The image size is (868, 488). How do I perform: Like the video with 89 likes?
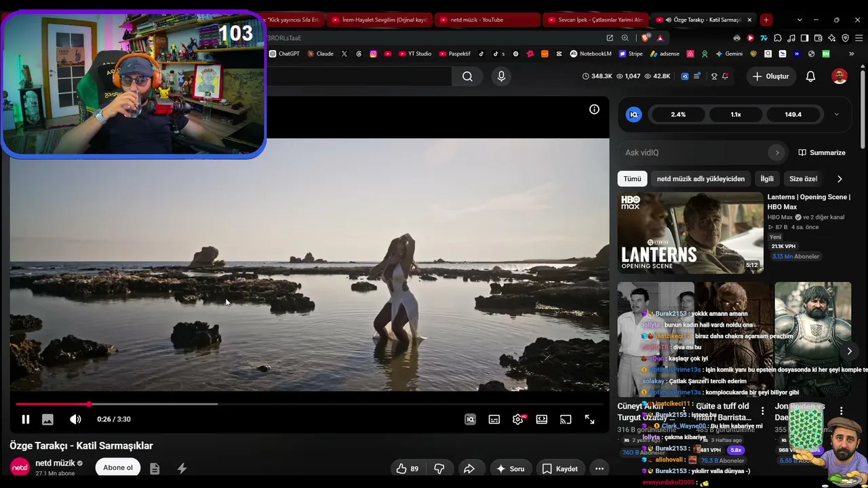[407, 468]
